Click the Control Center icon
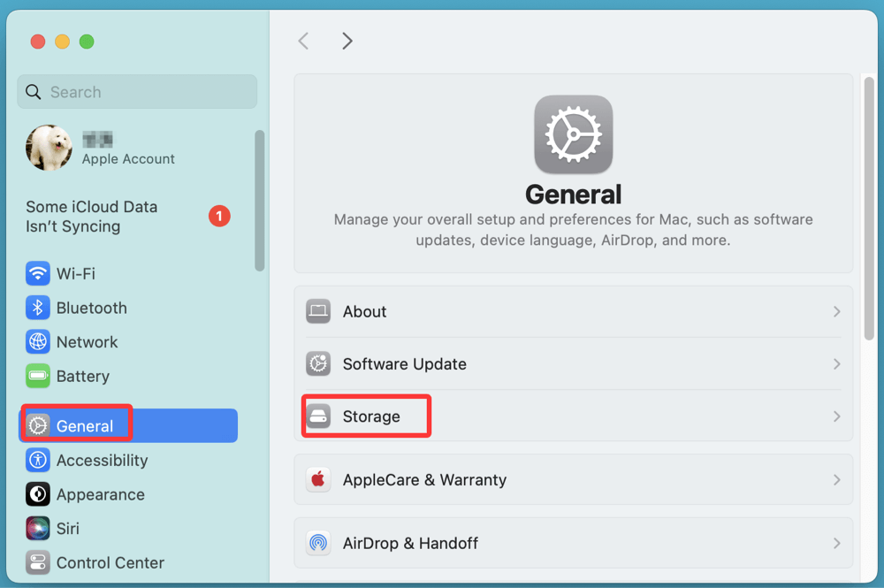 [x=37, y=562]
